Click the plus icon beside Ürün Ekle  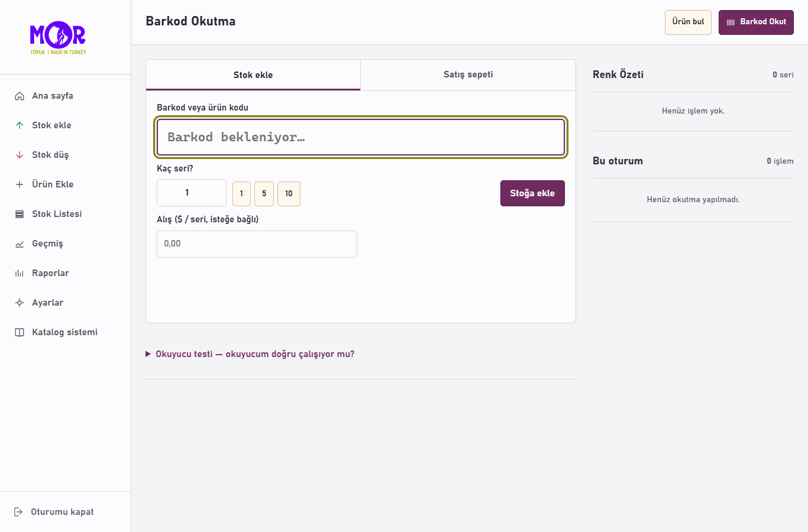pos(20,184)
